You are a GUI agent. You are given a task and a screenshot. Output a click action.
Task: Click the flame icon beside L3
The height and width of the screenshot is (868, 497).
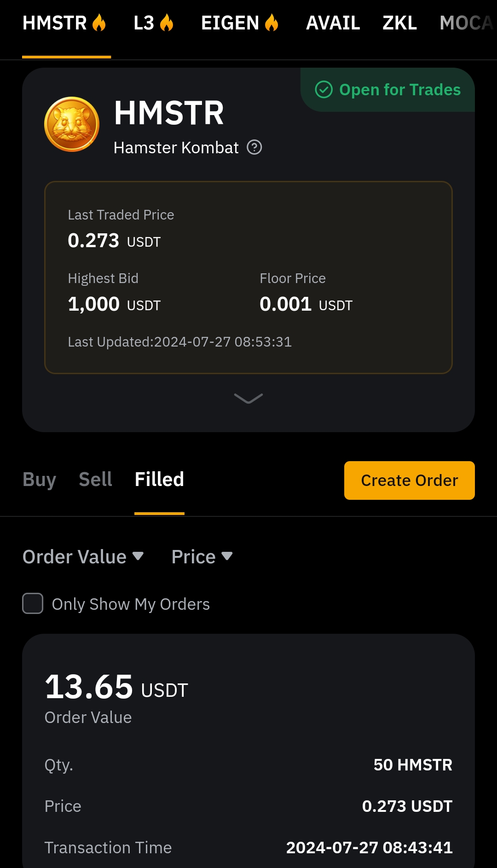(x=167, y=23)
